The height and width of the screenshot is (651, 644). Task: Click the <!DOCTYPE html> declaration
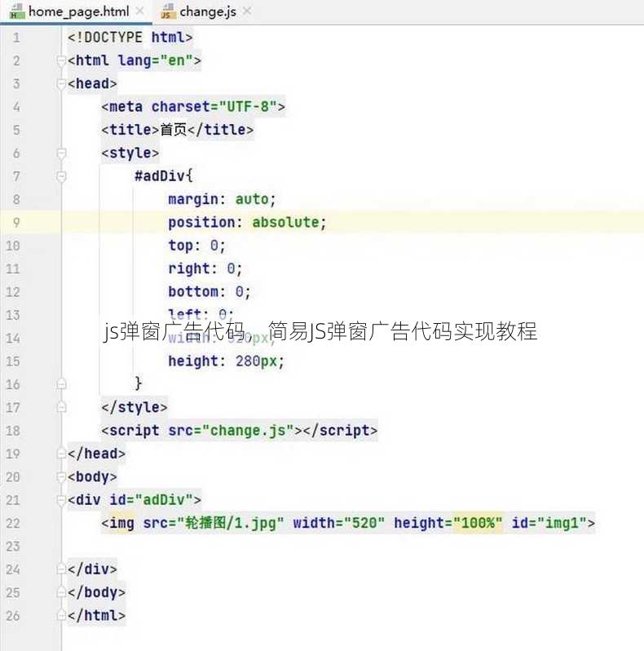(x=130, y=38)
